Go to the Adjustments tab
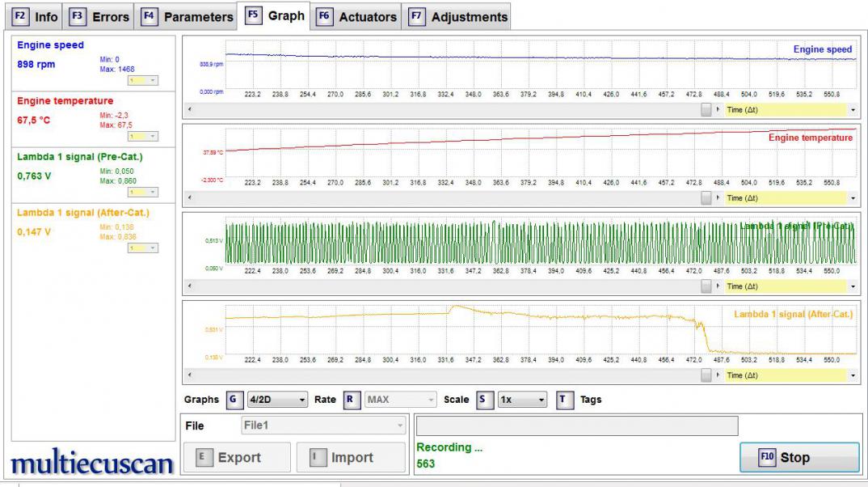Screen dimensions: 868x487 [x=458, y=16]
